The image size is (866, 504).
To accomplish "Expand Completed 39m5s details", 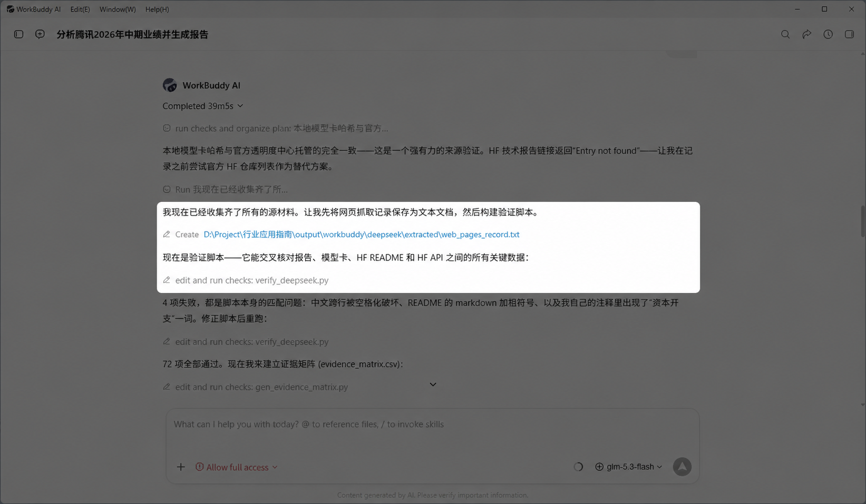I will 203,106.
